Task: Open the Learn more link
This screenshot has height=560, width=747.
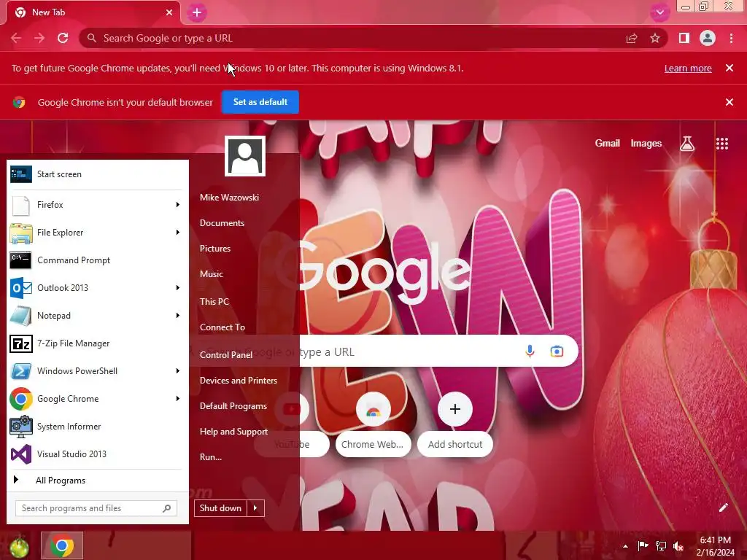Action: coord(688,68)
